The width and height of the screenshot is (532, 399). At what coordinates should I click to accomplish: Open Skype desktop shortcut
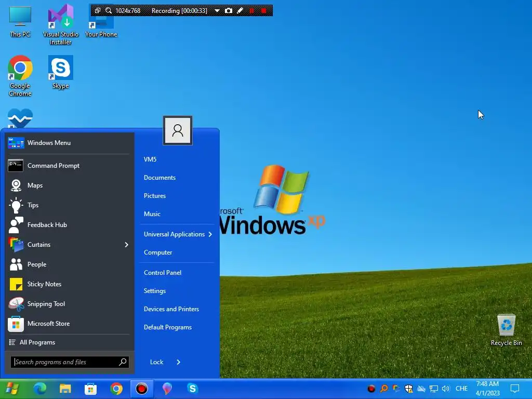click(x=61, y=72)
